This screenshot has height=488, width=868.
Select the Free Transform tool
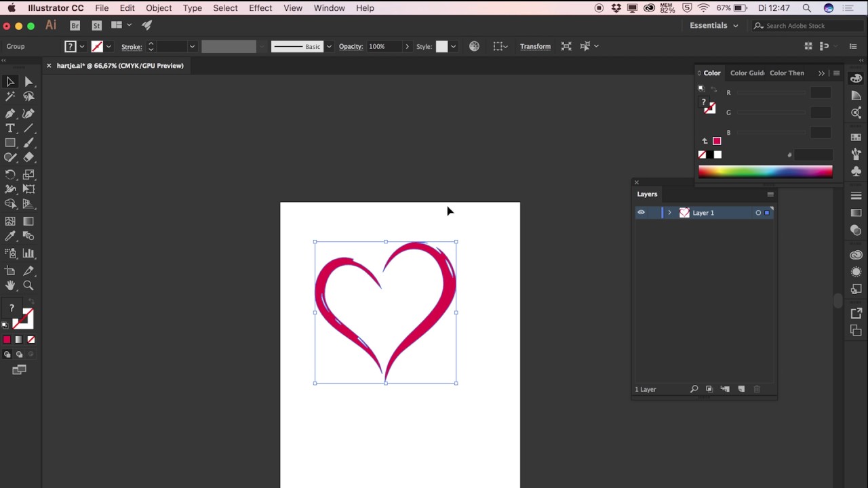(x=28, y=189)
